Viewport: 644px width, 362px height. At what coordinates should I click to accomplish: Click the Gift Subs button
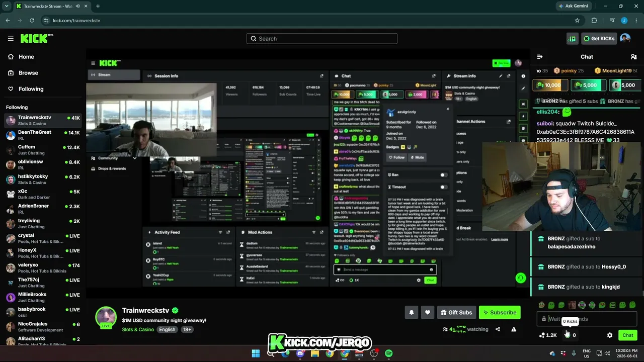pos(456,312)
